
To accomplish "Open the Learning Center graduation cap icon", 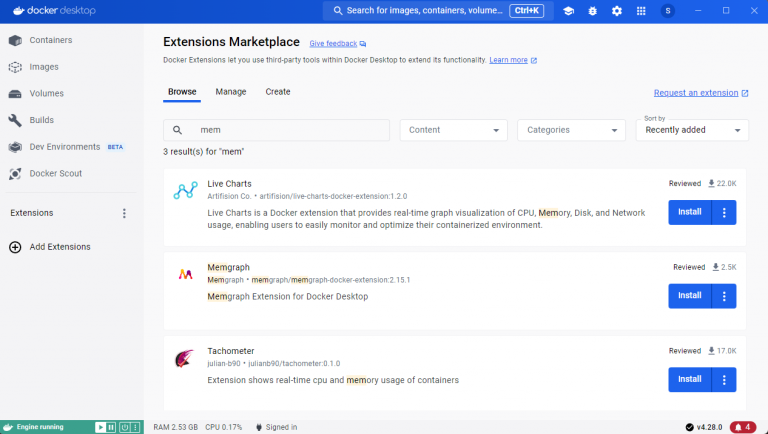I will [x=568, y=11].
